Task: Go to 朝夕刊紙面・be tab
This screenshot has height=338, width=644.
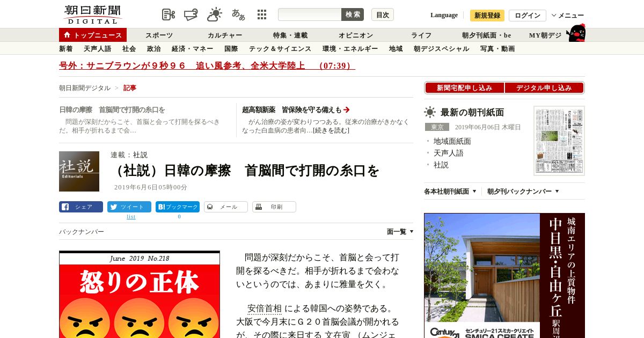Action: click(x=486, y=35)
